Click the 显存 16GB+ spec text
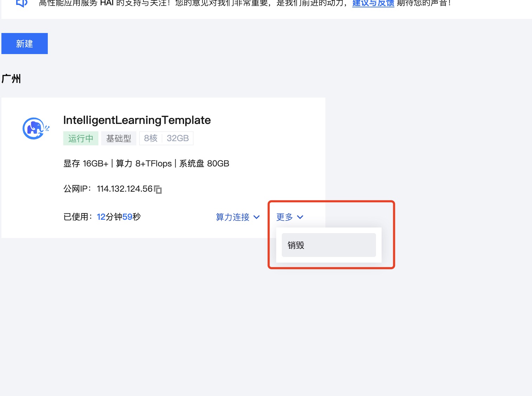This screenshot has width=532, height=396. coord(86,164)
